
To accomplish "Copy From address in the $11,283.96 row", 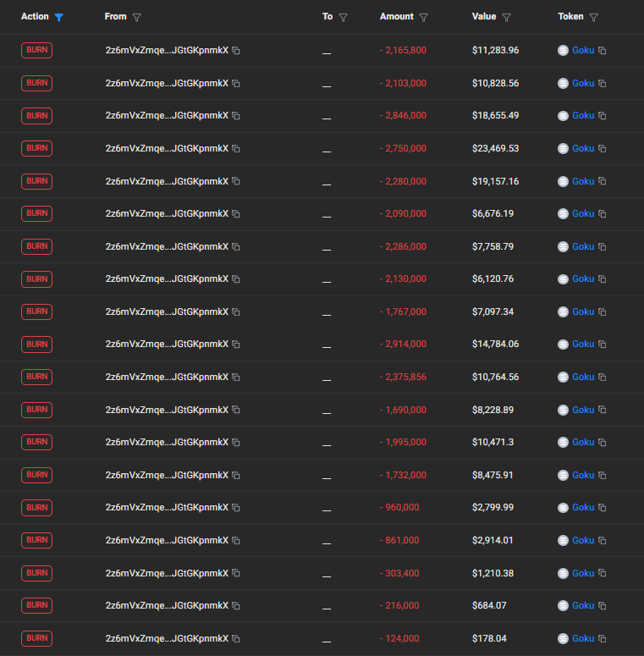I will point(236,51).
